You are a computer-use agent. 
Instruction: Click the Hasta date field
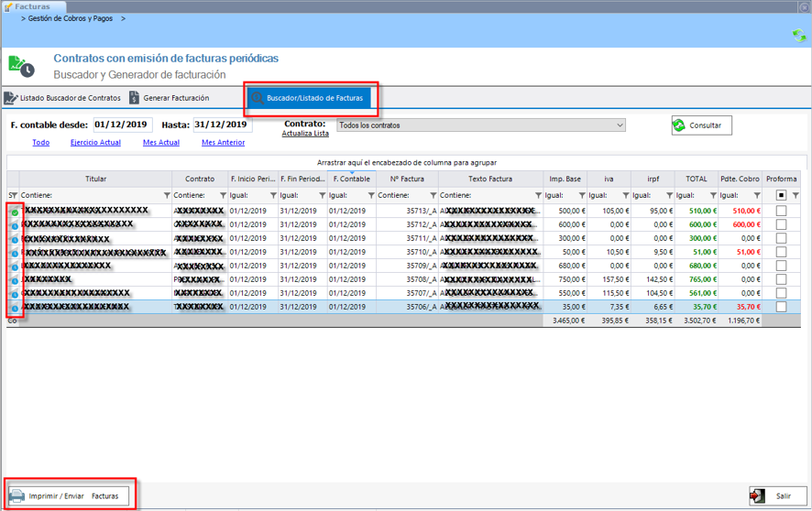coord(223,125)
